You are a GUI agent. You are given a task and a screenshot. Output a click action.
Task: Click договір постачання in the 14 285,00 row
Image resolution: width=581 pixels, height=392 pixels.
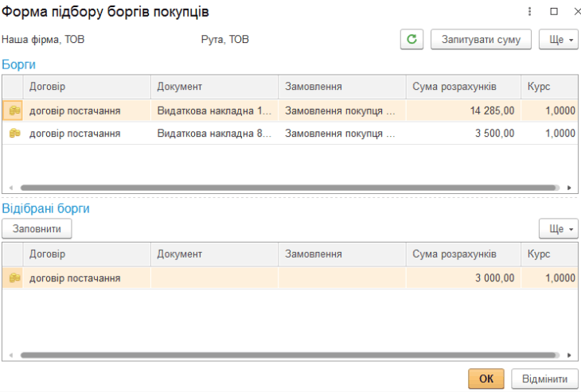(75, 111)
